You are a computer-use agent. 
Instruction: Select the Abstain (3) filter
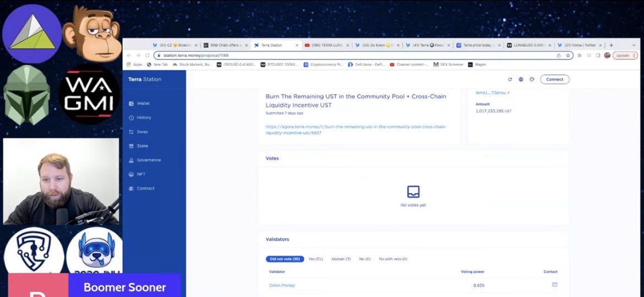pos(341,259)
